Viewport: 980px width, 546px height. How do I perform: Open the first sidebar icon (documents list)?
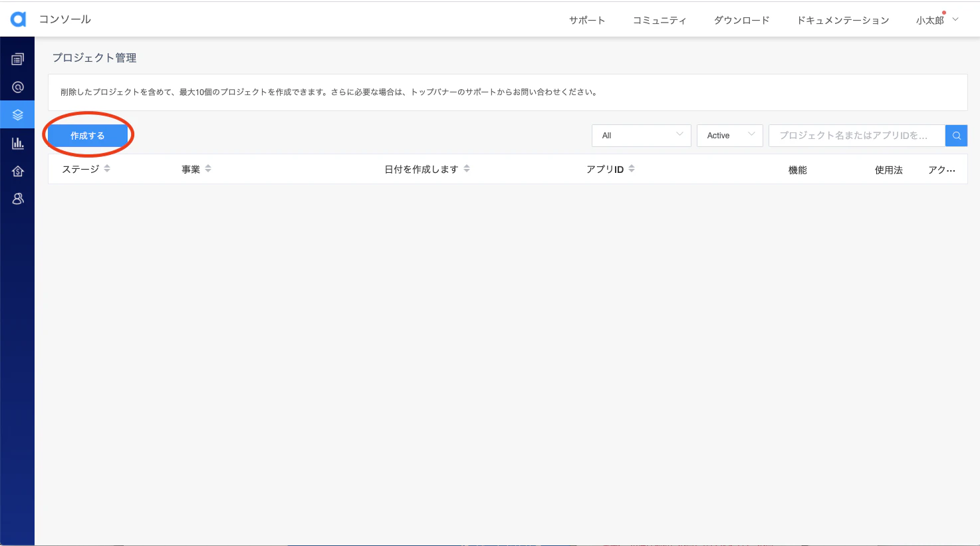[18, 59]
